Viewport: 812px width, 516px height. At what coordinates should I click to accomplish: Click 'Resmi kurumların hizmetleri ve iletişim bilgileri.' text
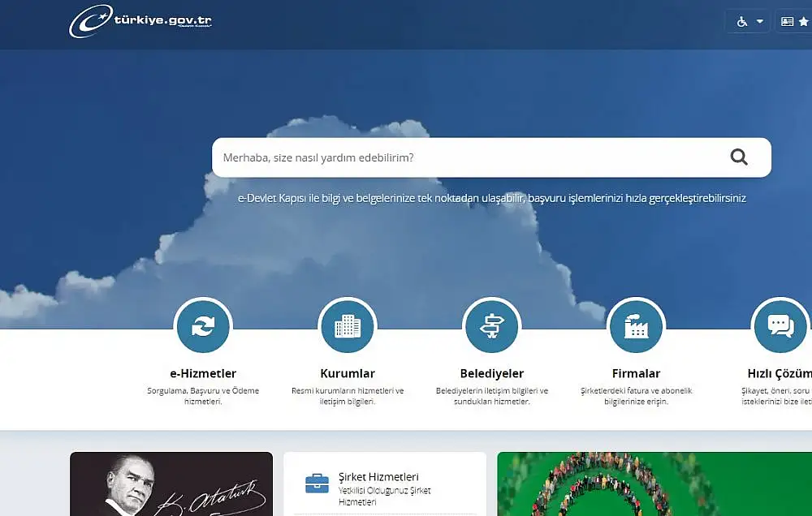pyautogui.click(x=348, y=396)
